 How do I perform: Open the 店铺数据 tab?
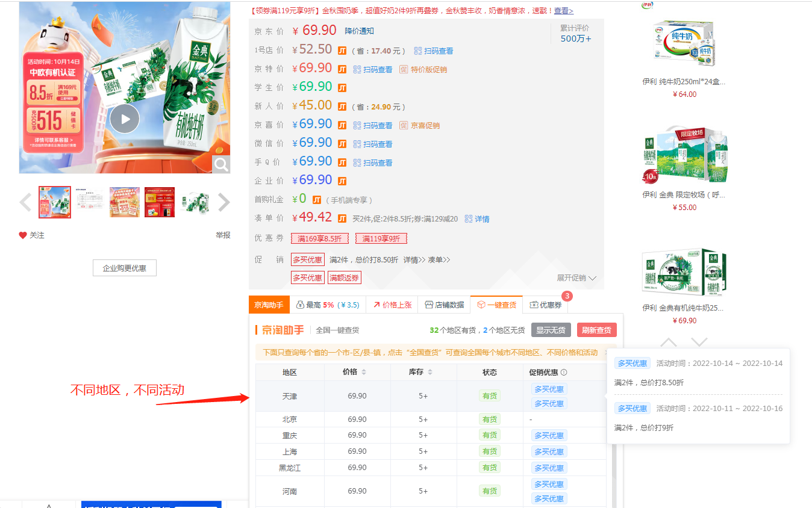[x=445, y=305]
